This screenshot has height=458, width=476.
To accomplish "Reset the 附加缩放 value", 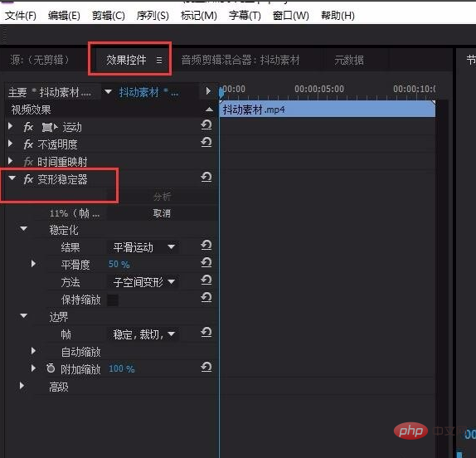I will (x=206, y=368).
